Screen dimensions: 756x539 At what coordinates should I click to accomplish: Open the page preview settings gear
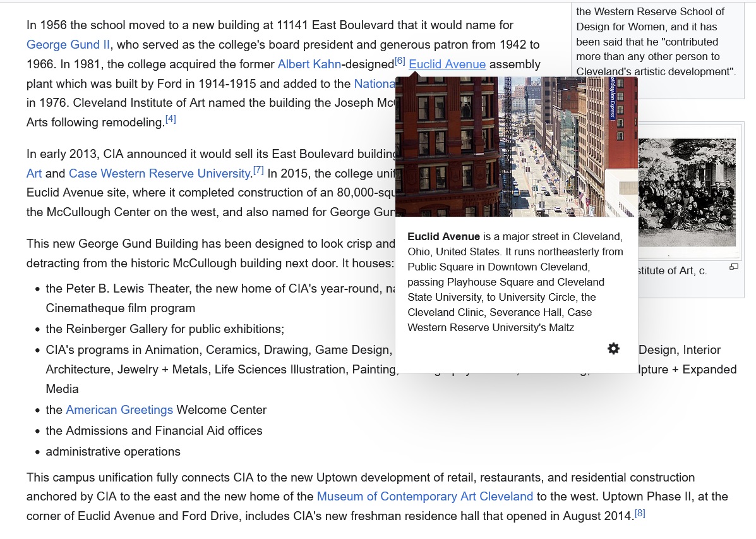[613, 349]
